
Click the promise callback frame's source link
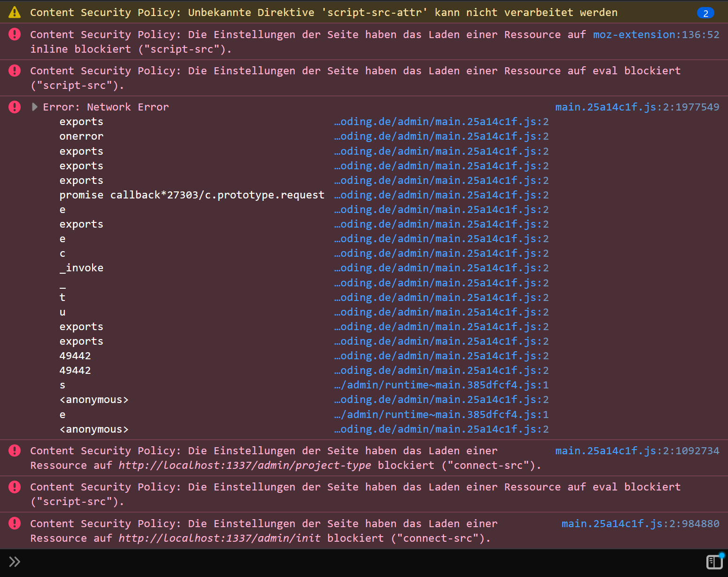441,195
